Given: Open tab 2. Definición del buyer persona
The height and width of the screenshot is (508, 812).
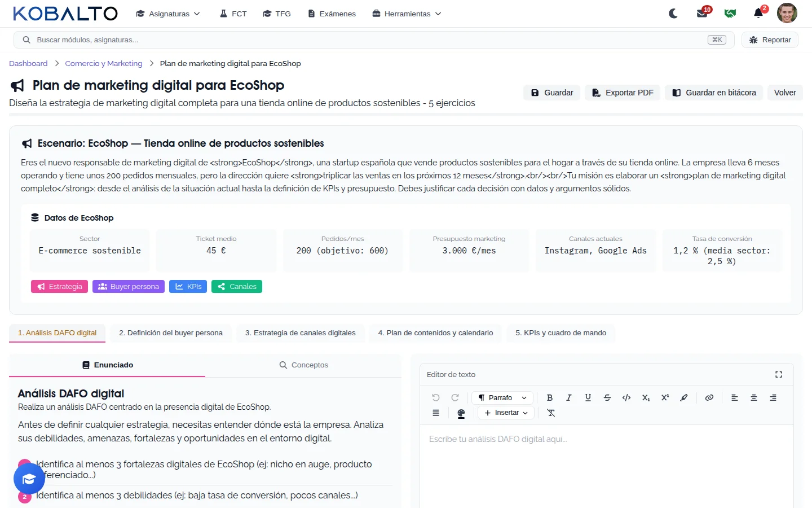Looking at the screenshot, I should pyautogui.click(x=171, y=333).
